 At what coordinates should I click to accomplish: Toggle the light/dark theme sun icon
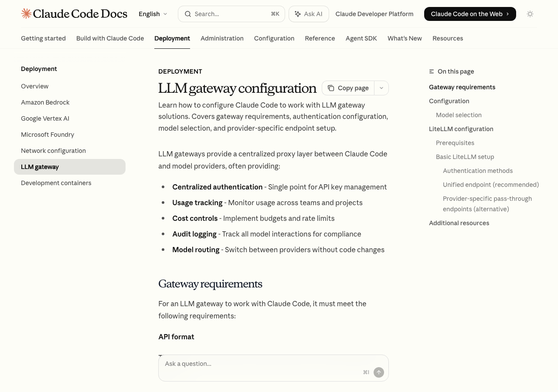pos(530,14)
